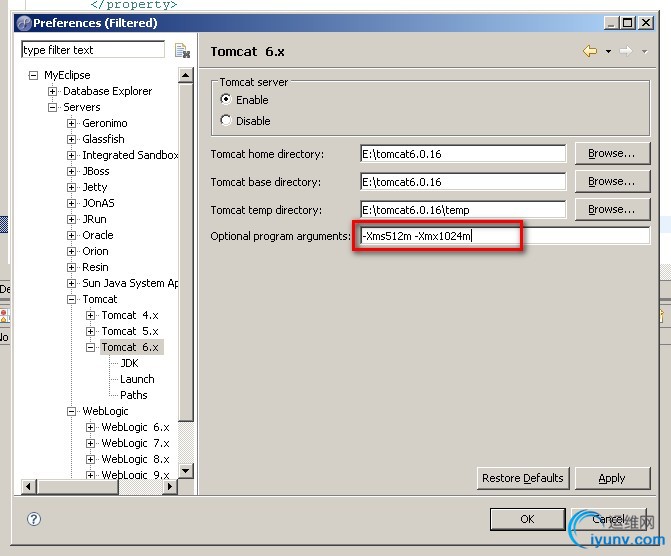Expand the Database Explorer node
Viewport: 671px width, 556px height.
[52, 91]
